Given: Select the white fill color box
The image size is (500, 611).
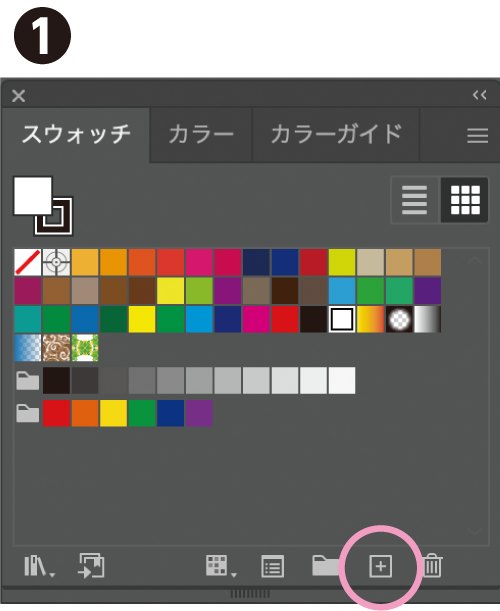Looking at the screenshot, I should [x=33, y=196].
